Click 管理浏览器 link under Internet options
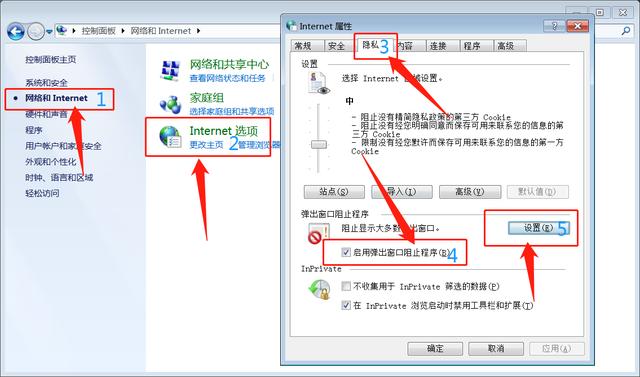640x377 pixels. coord(260,145)
